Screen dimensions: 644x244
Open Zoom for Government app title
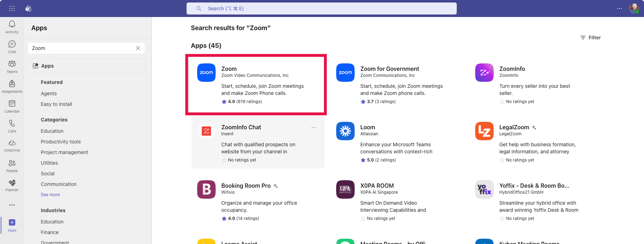390,69
